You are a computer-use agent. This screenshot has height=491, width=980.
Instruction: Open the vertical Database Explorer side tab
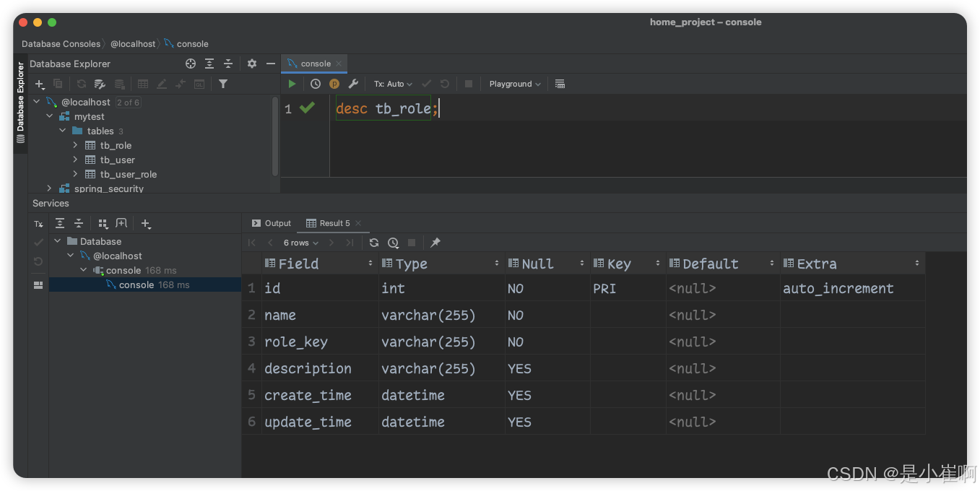tap(20, 103)
